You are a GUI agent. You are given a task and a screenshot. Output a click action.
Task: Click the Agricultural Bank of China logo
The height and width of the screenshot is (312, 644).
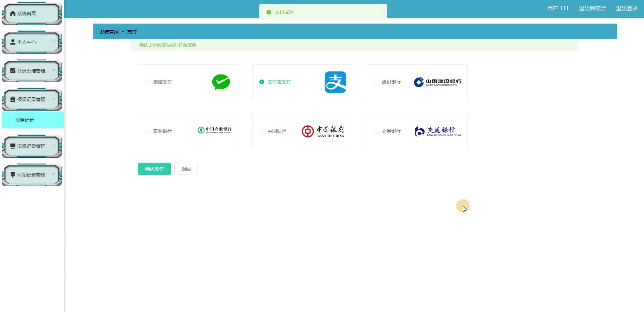click(x=215, y=130)
